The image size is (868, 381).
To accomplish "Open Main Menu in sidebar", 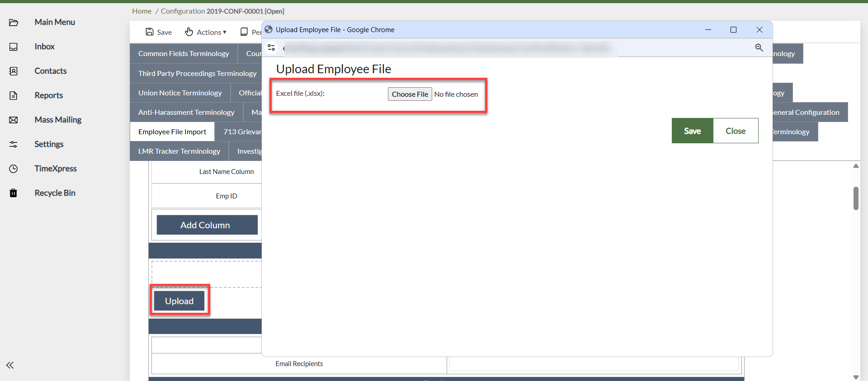I will 55,22.
